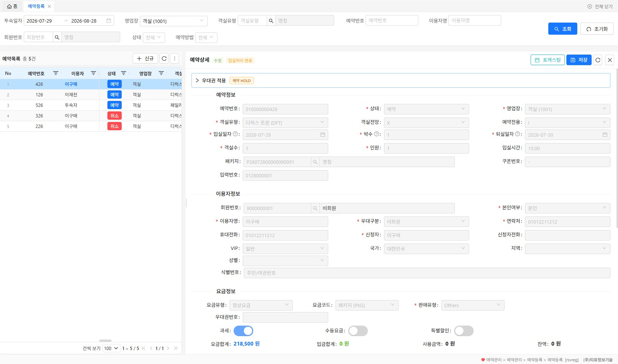This screenshot has height=364, width=618.
Task: Click the 예약번호 filter input field
Action: point(392,20)
